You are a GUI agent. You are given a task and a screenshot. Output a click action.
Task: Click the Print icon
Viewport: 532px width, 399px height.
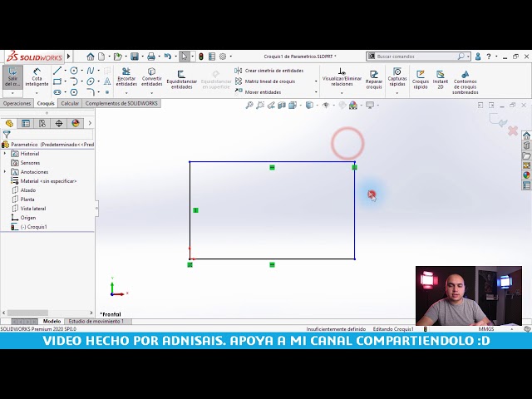click(x=151, y=57)
